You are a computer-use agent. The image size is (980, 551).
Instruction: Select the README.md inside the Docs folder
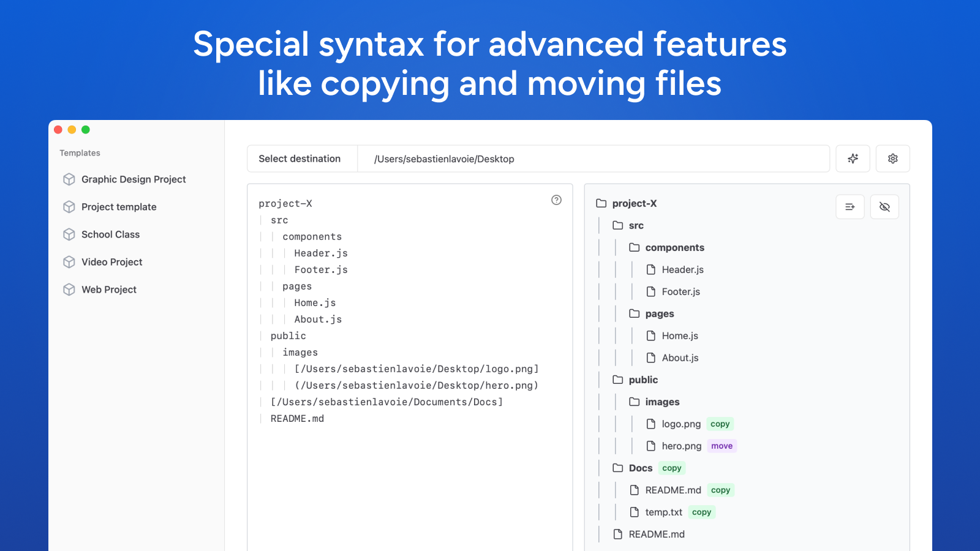[673, 490]
